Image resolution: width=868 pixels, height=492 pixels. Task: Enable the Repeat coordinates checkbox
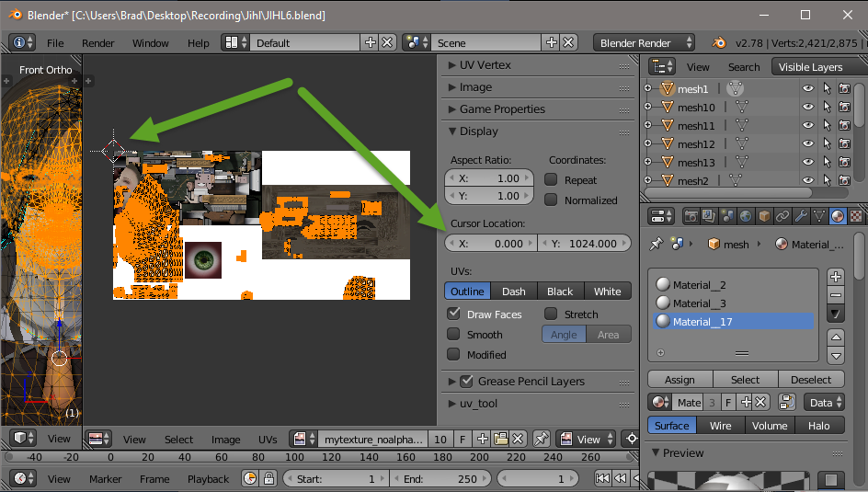(x=551, y=180)
